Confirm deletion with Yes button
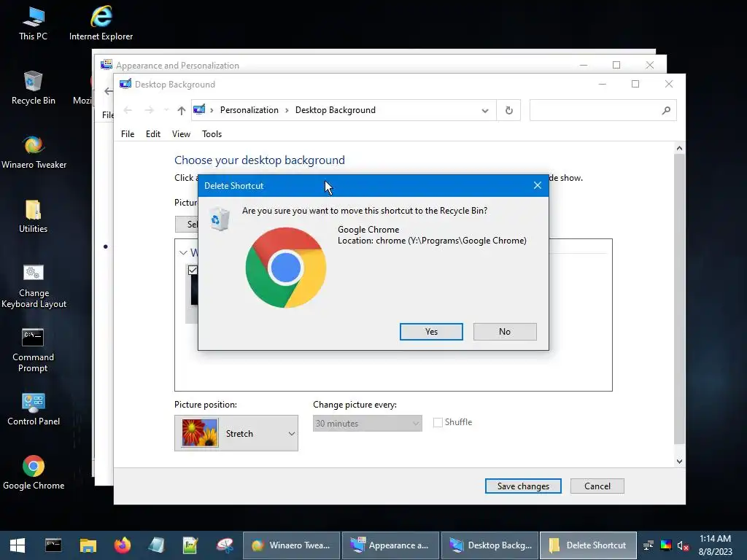Screen dimensions: 747x560 [x=431, y=332]
